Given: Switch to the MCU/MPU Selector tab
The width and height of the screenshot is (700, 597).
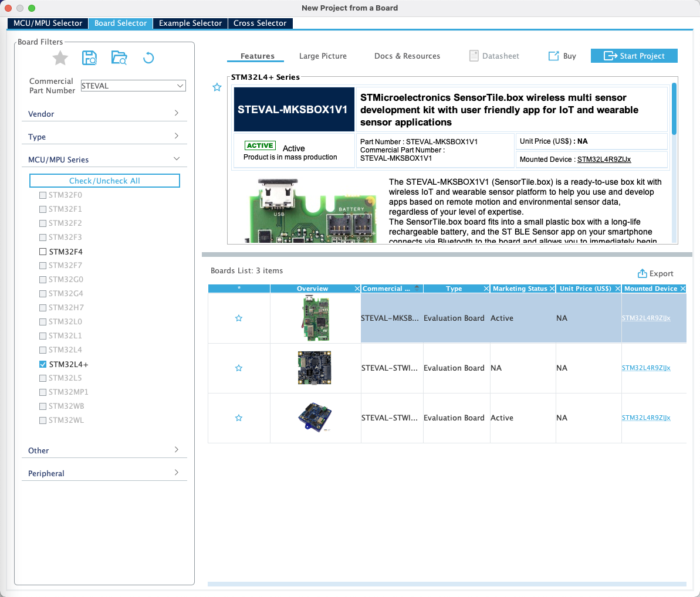Looking at the screenshot, I should 48,23.
